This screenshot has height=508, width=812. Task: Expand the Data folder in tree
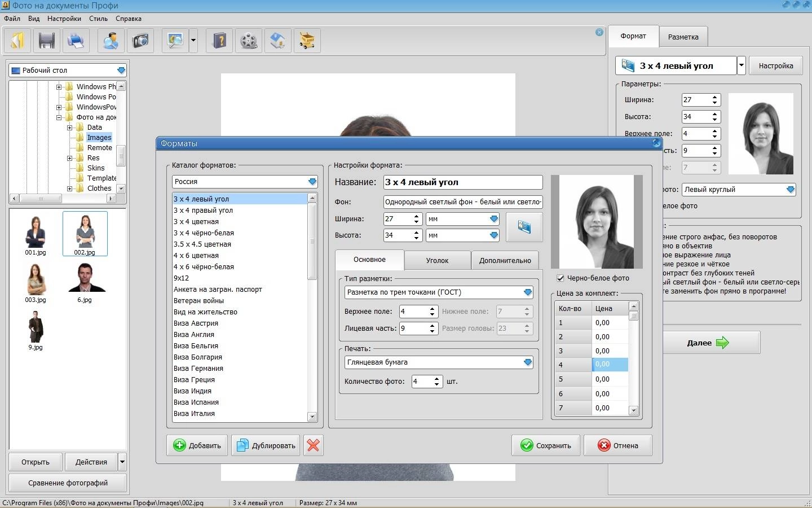69,128
